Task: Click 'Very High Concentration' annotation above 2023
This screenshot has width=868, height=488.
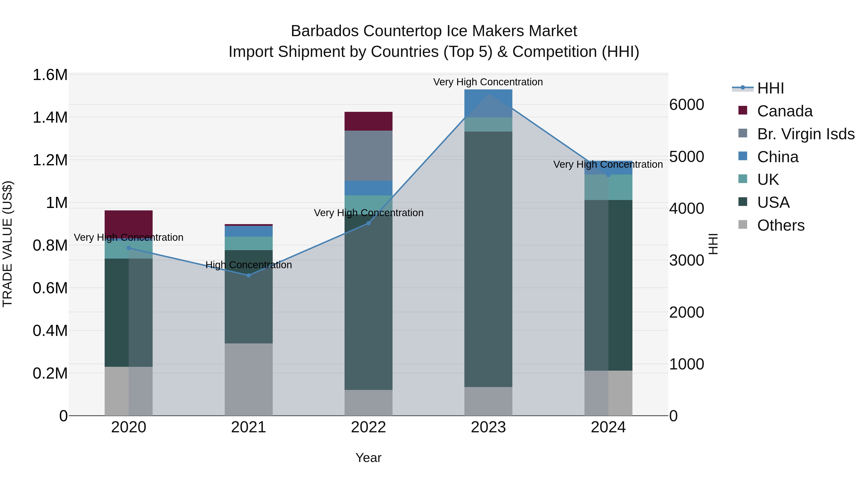Action: pyautogui.click(x=488, y=82)
